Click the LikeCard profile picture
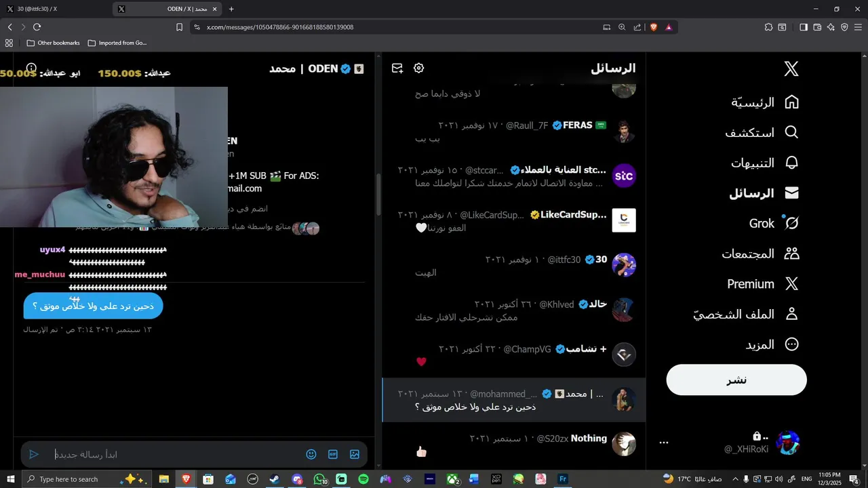 (624, 220)
